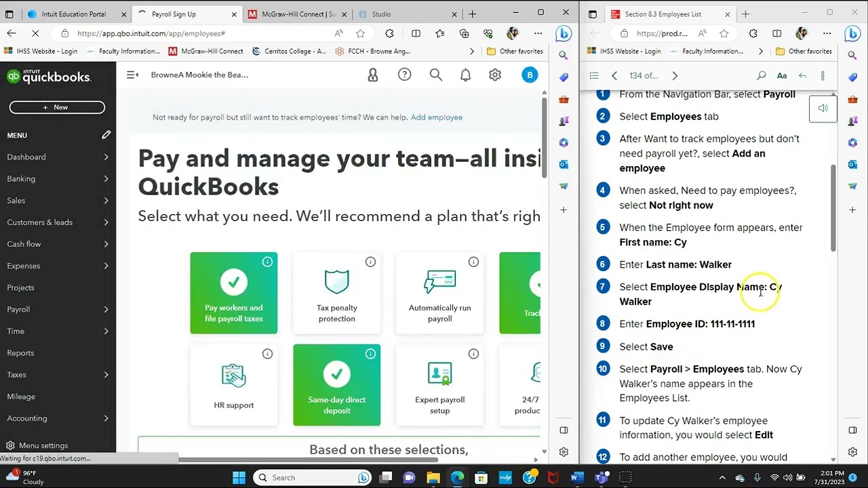Toggle the HR support card
Screen dimensions: 868x488
tap(234, 385)
